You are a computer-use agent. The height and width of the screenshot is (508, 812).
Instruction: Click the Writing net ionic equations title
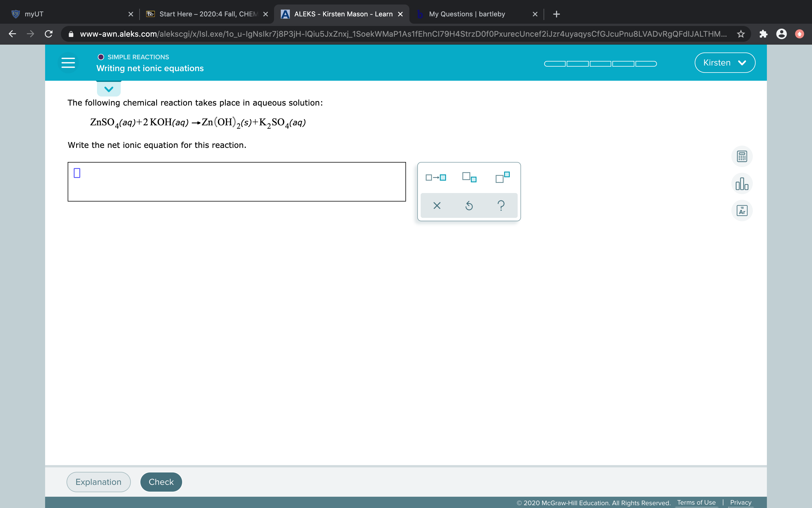coord(150,68)
